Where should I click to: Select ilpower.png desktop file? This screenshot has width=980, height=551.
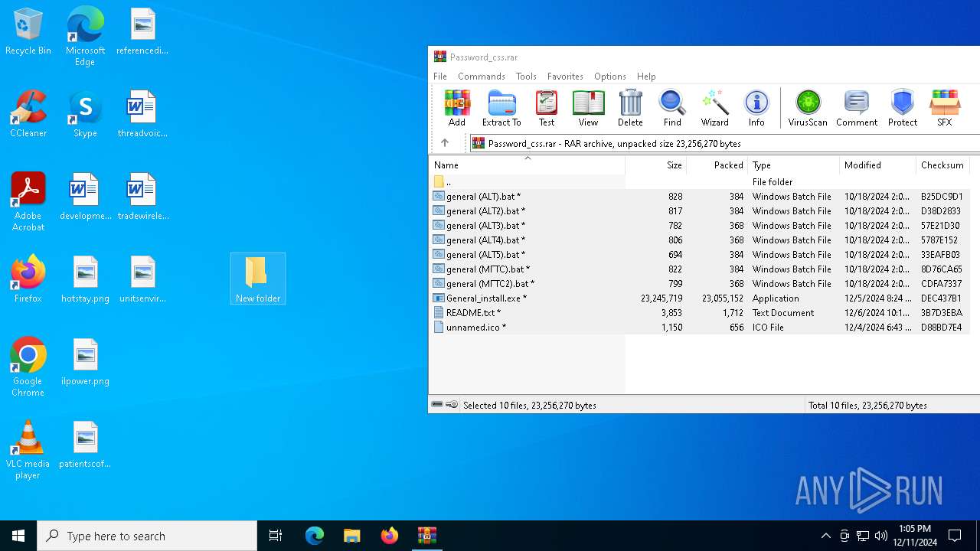(x=85, y=362)
